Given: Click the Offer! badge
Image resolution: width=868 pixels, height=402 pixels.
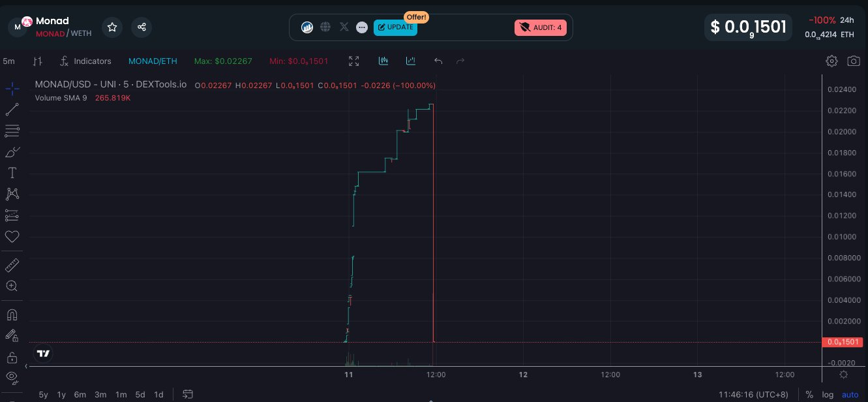Looking at the screenshot, I should click(x=417, y=16).
